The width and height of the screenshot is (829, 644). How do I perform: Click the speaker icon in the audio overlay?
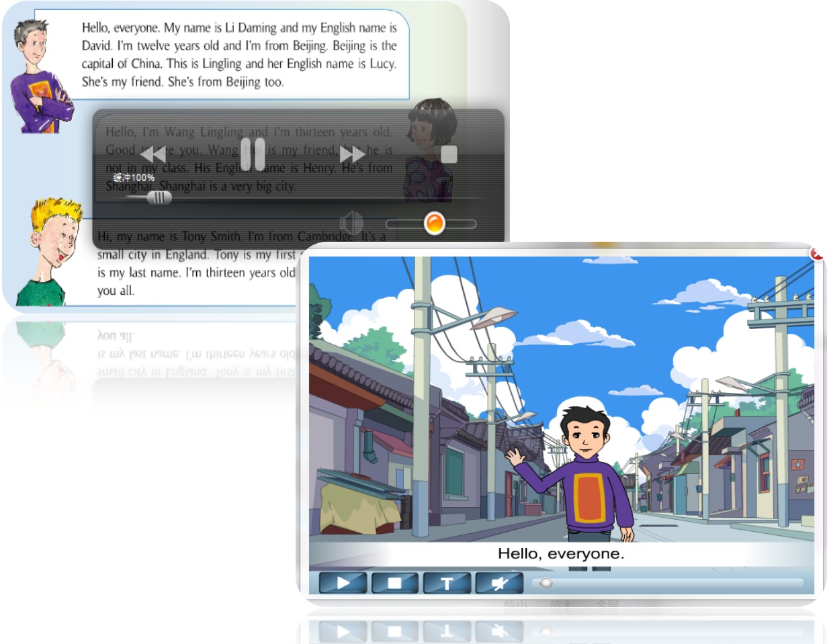coord(351,223)
